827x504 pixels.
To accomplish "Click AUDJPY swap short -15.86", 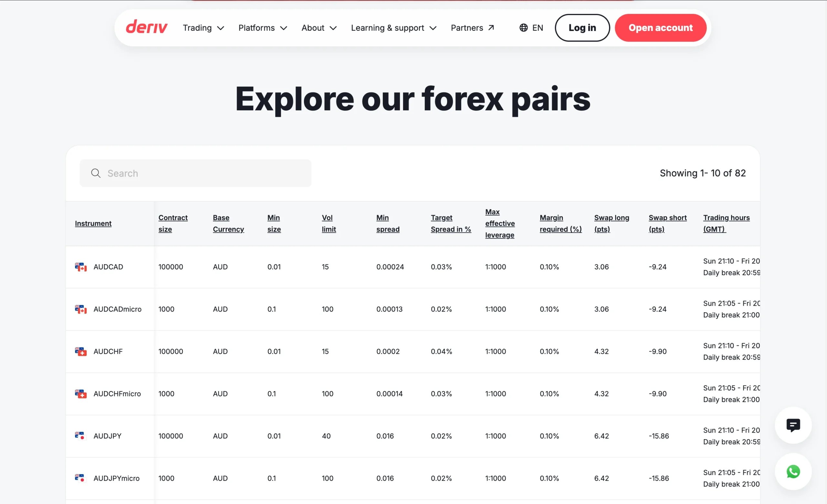I will coord(658,436).
